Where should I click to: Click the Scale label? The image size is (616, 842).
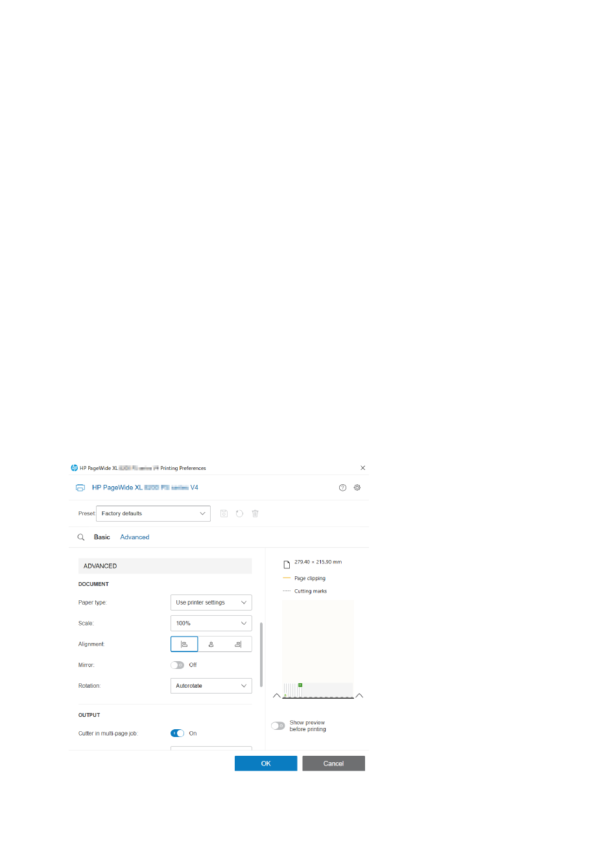pyautogui.click(x=86, y=624)
